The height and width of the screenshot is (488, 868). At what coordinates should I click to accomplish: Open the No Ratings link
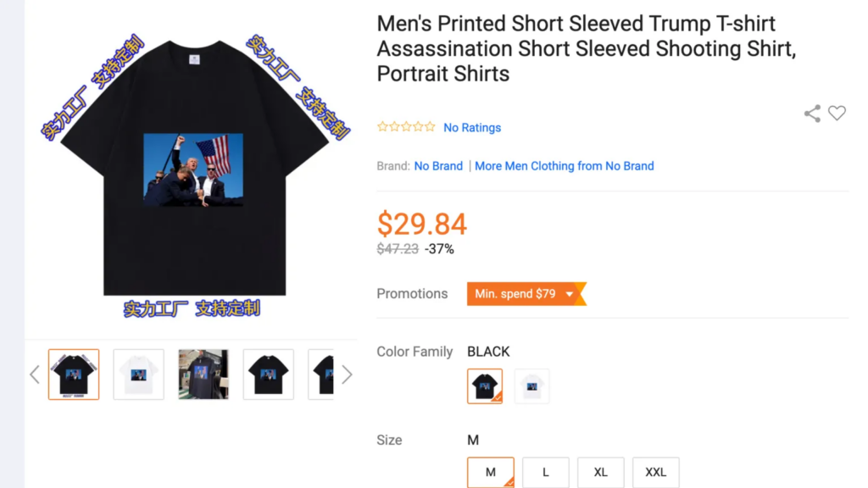pyautogui.click(x=472, y=127)
